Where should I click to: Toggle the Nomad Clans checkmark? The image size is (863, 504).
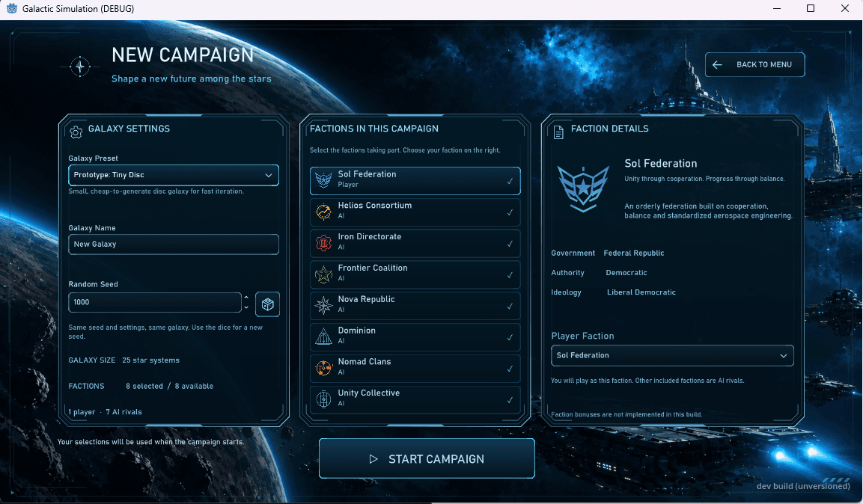pyautogui.click(x=510, y=369)
